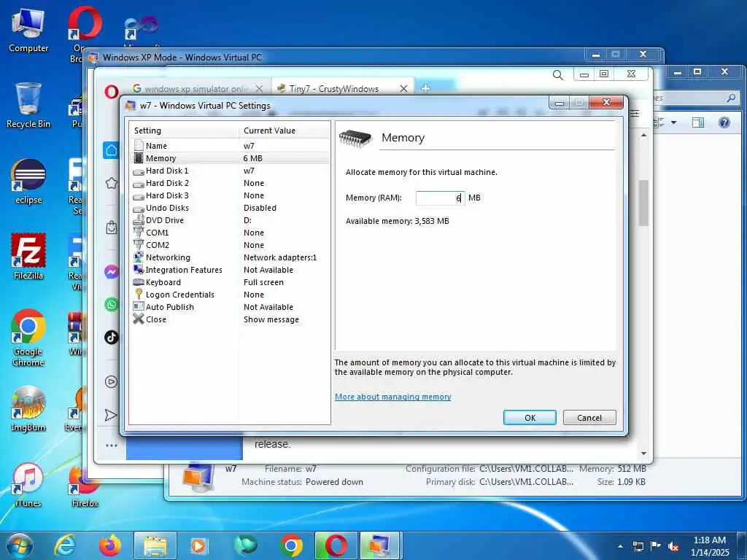This screenshot has width=747, height=560.
Task: Open Hard Disk 1 settings
Action: click(x=230, y=171)
